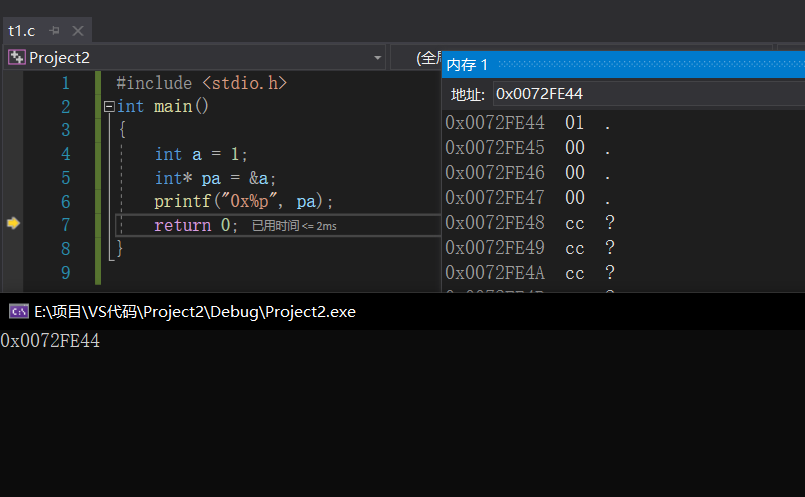Image resolution: width=805 pixels, height=497 pixels.
Task: Click the 已用时间 <= 2ms elapsed time hint
Action: [x=293, y=226]
